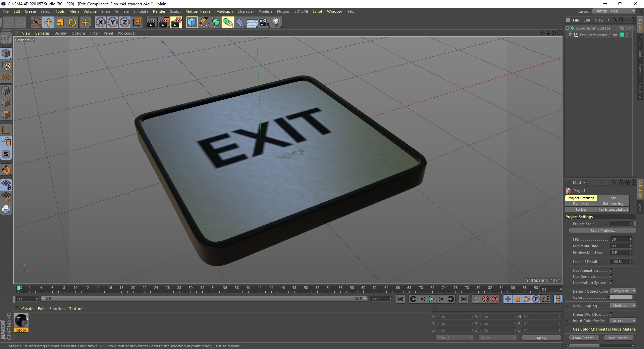Toggle autokeying
The width and height of the screenshot is (644, 349).
pos(486,299)
